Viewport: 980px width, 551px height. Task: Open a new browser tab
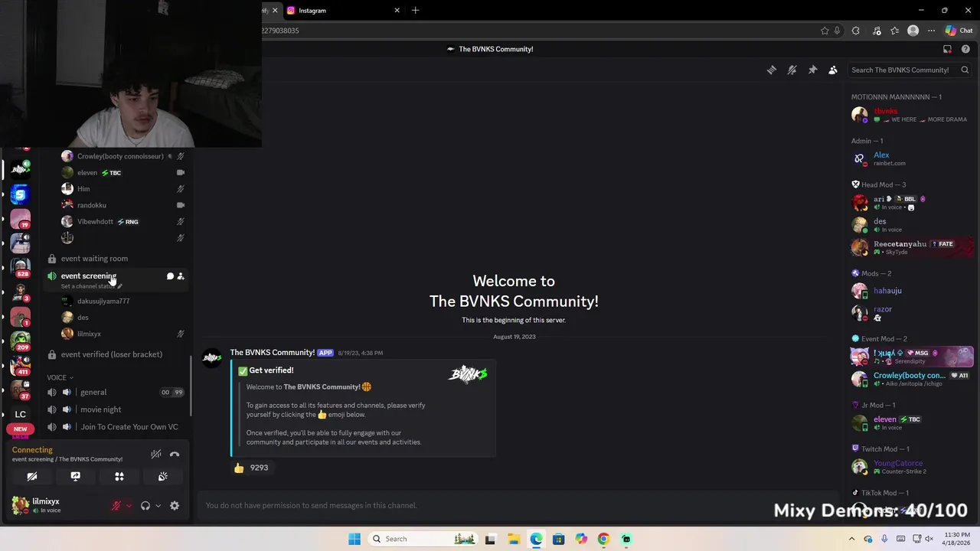click(x=415, y=11)
